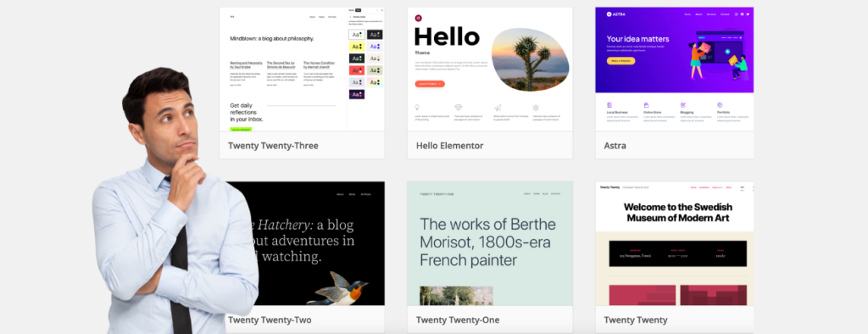Click the diamond icon in Hello Elementor preview
This screenshot has height=334, width=868.
pos(458,108)
